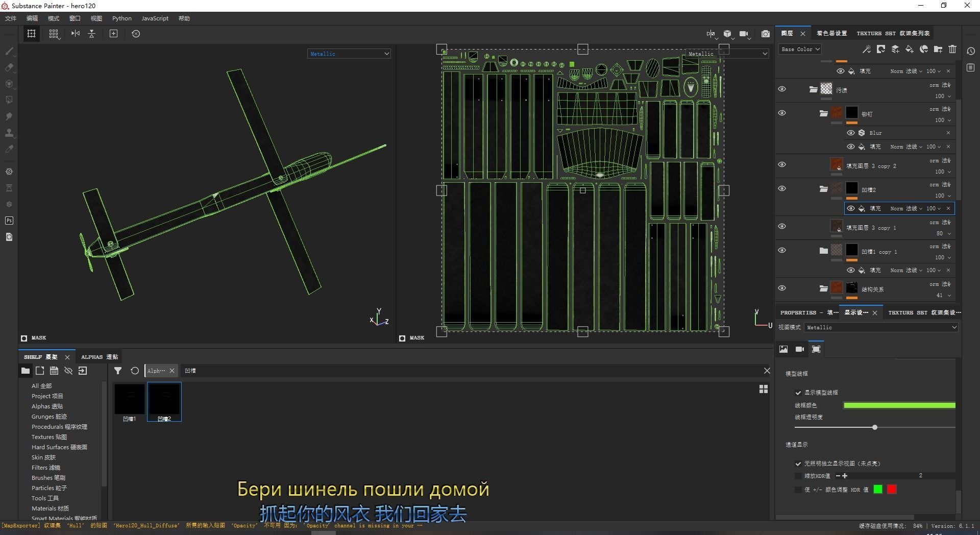The height and width of the screenshot is (535, 980).
Task: Flip horizontally using the mirror icon
Action: (76, 34)
